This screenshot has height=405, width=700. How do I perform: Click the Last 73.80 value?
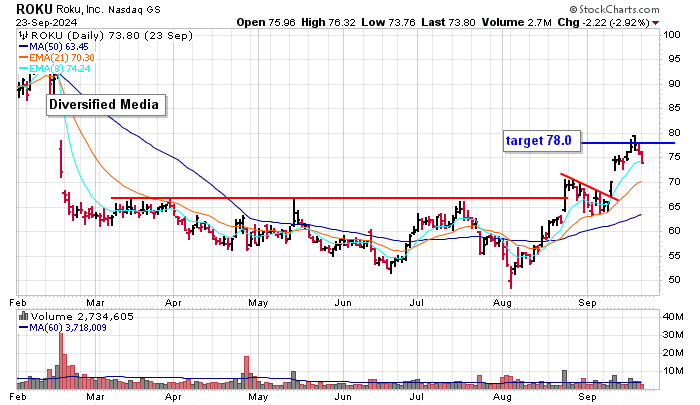(x=448, y=22)
